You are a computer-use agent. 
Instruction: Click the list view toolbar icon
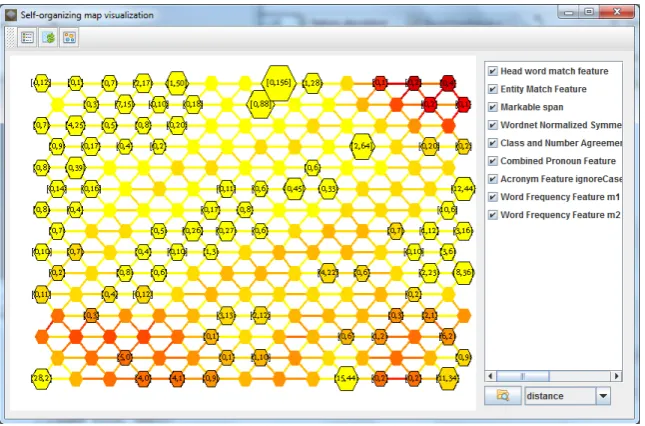pyautogui.click(x=27, y=38)
